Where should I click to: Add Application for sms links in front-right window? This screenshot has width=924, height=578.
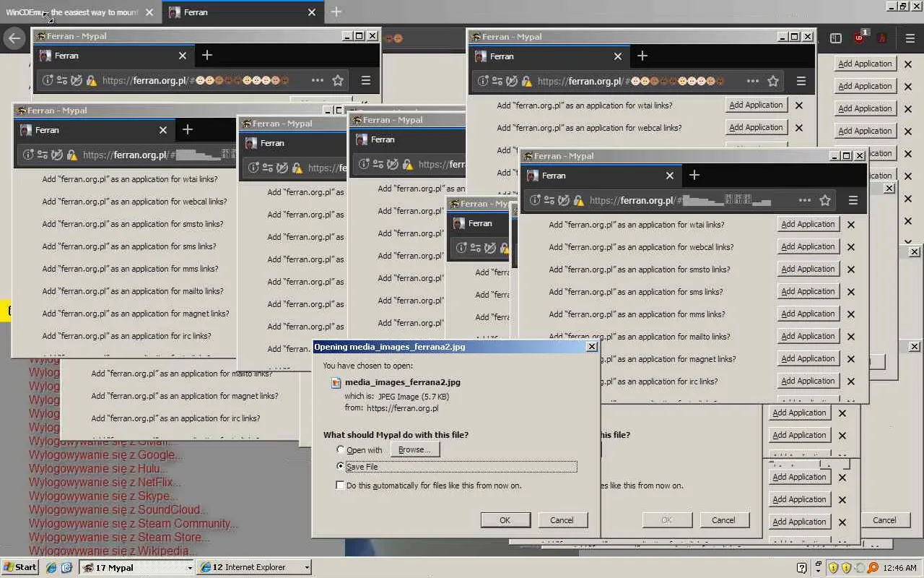pyautogui.click(x=808, y=291)
